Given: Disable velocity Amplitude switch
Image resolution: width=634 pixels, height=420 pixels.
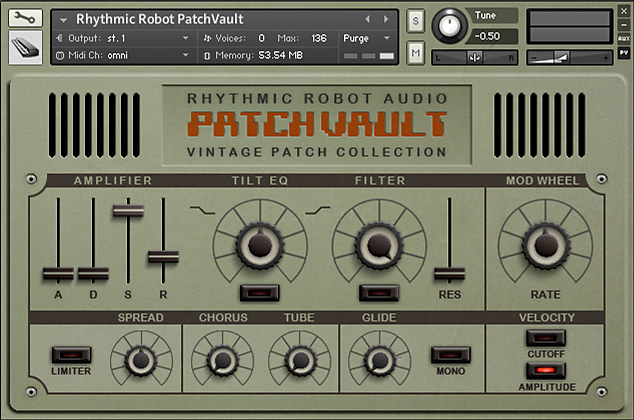Looking at the screenshot, I should (545, 371).
